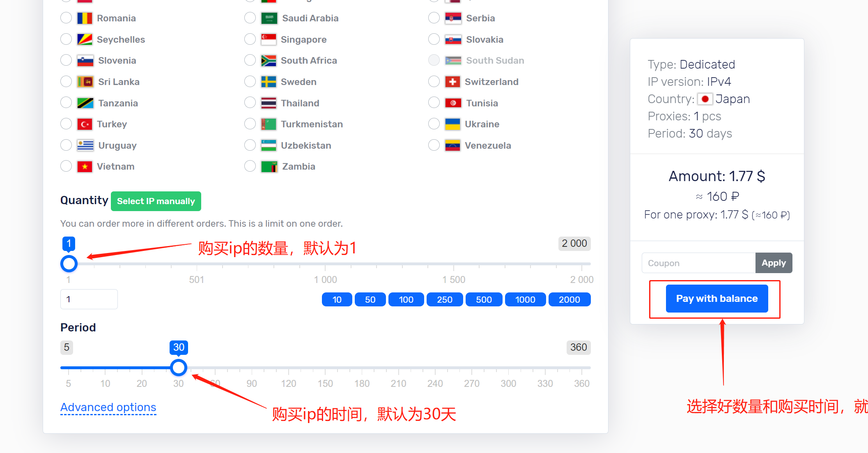868x453 pixels.
Task: Choose Seychelles country radio option
Action: click(66, 39)
